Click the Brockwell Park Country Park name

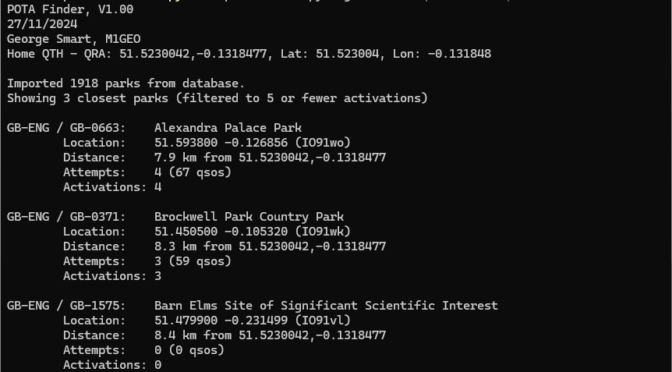click(x=249, y=217)
